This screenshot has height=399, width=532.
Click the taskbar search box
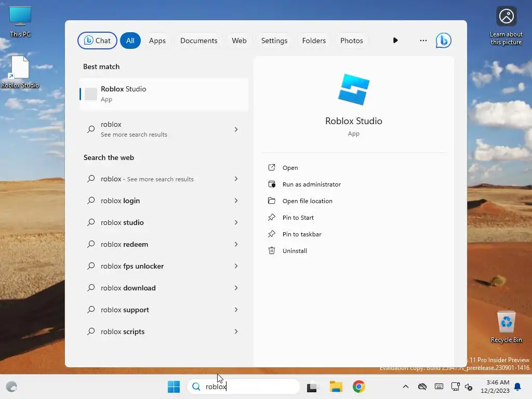(244, 387)
